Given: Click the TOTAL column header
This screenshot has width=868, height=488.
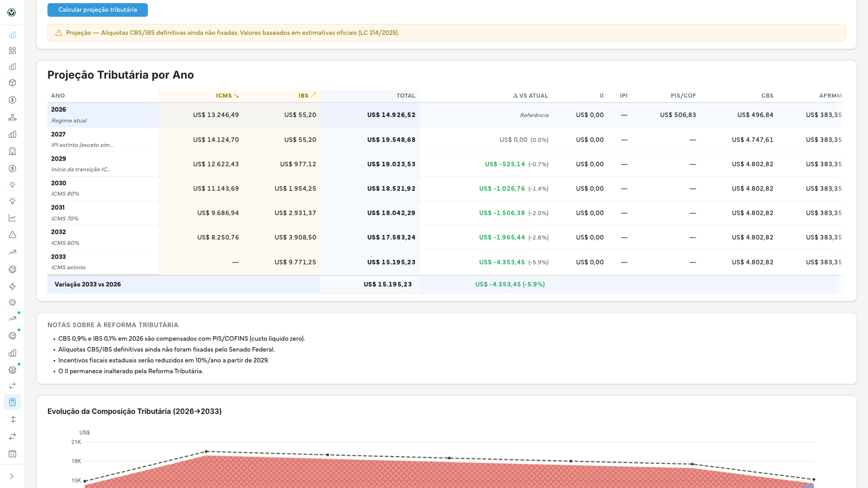Looking at the screenshot, I should [x=406, y=96].
